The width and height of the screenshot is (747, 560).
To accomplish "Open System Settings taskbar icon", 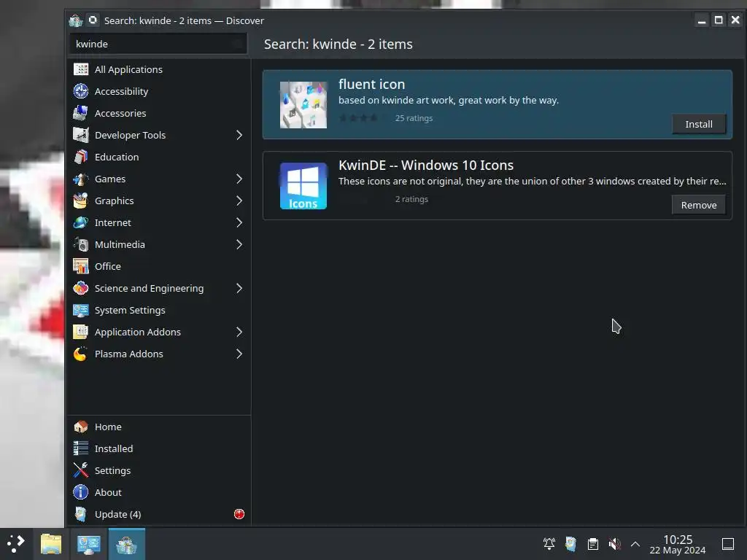I will pyautogui.click(x=88, y=544).
